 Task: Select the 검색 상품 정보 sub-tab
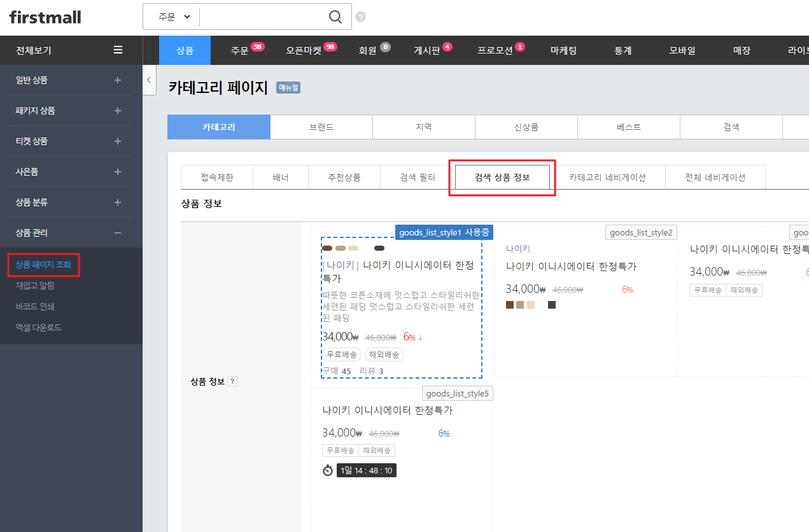click(x=502, y=178)
